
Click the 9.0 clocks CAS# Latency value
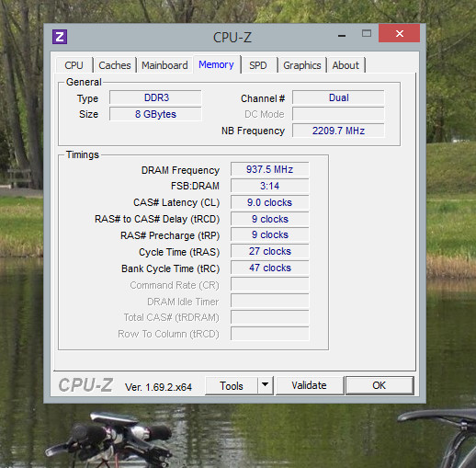270,202
